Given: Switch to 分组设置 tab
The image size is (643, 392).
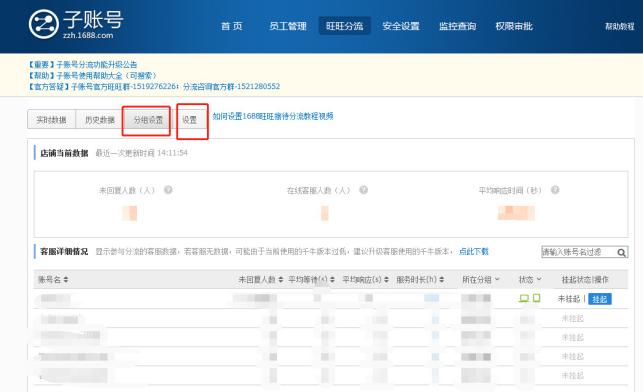Looking at the screenshot, I should pyautogui.click(x=148, y=120).
